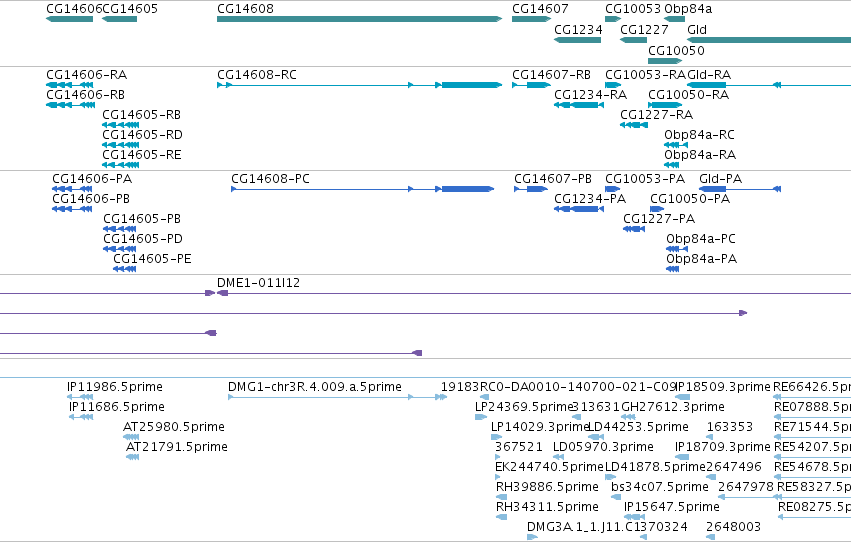Click the RH34311.5prime EST label
Image resolution: width=851 pixels, height=542 pixels.
tap(548, 508)
